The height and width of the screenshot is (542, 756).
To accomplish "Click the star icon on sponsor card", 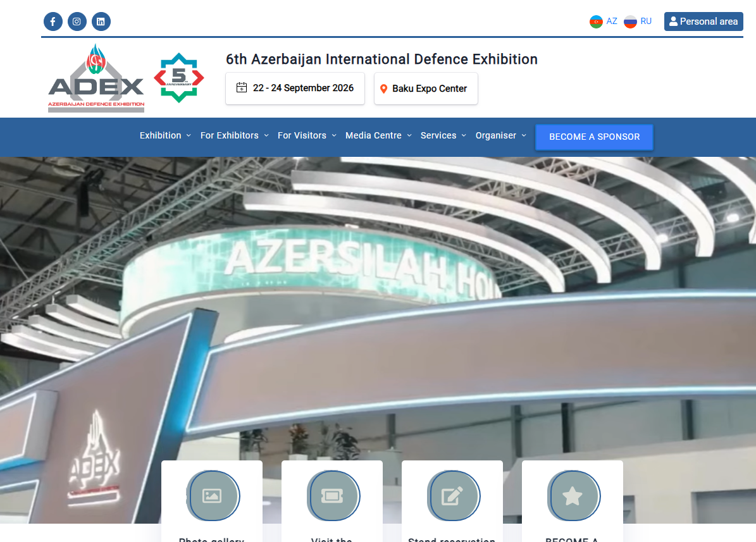I will [573, 496].
